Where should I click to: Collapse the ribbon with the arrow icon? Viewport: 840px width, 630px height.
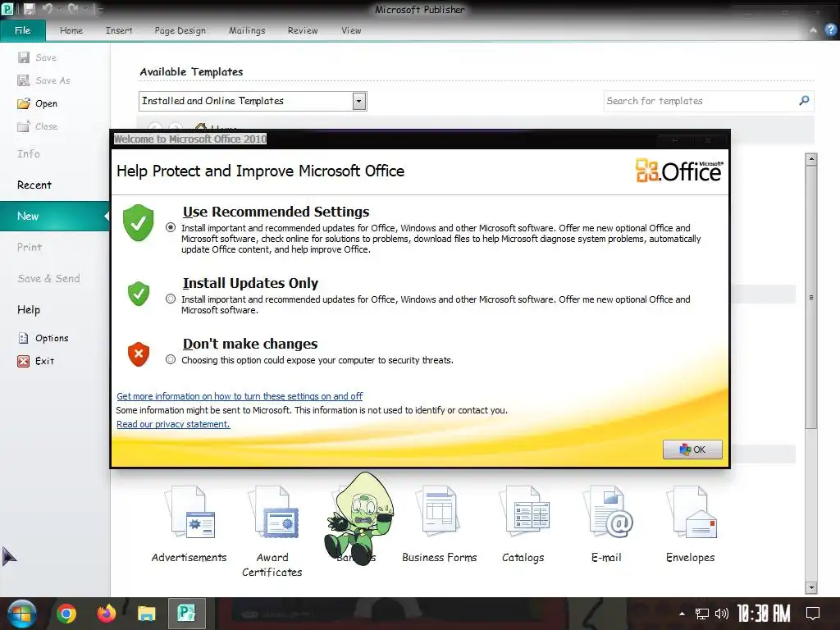(813, 30)
